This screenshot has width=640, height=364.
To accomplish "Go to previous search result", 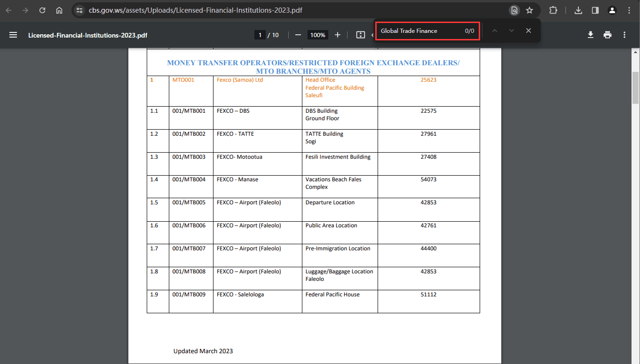I will 494,31.
